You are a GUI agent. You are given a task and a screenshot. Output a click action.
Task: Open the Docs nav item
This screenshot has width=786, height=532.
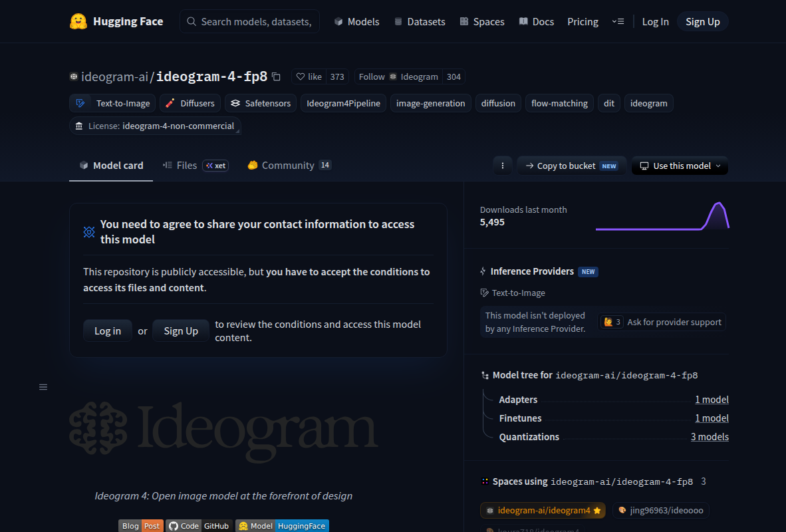click(x=537, y=21)
